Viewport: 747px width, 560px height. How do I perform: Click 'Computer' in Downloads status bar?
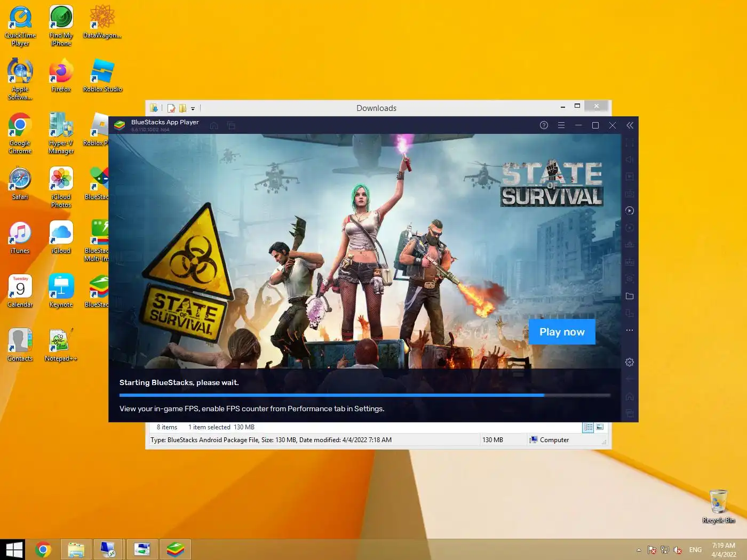tap(549, 440)
